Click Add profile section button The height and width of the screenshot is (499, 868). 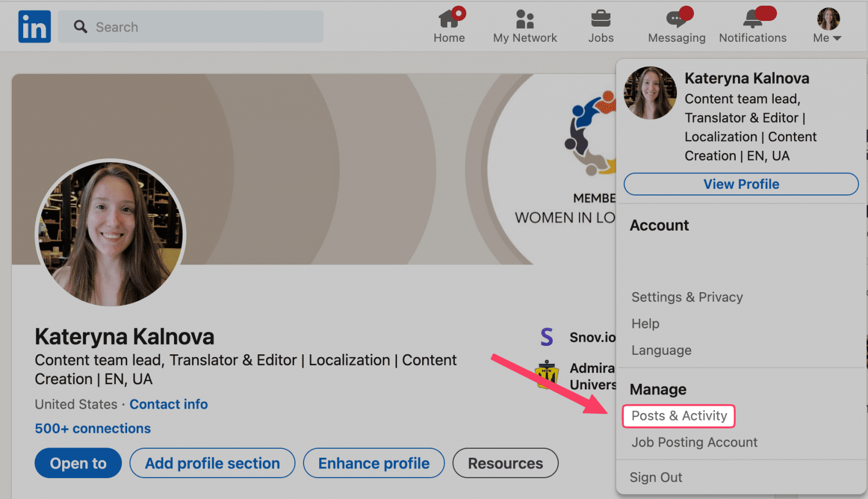coord(212,463)
